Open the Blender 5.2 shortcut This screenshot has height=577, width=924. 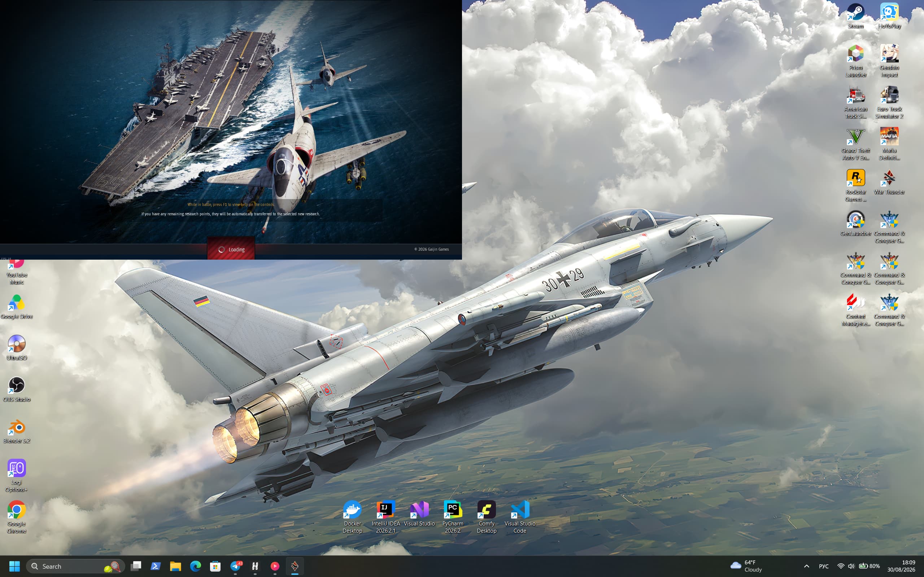(x=16, y=431)
